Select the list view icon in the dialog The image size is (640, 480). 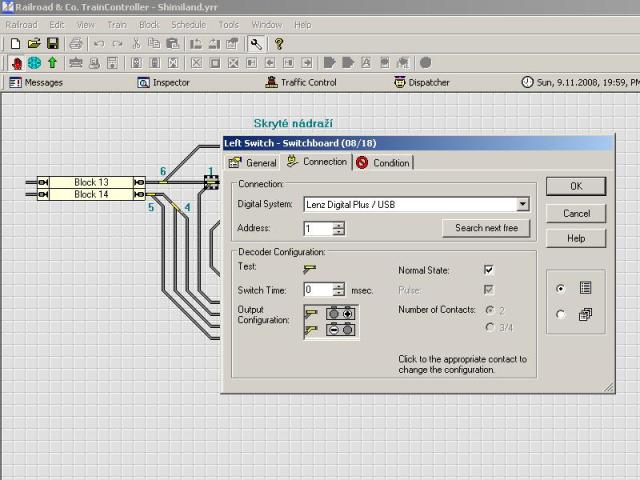click(585, 288)
